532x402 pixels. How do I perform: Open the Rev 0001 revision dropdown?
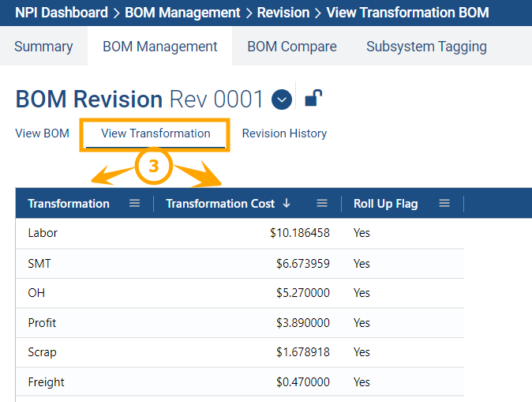click(282, 100)
